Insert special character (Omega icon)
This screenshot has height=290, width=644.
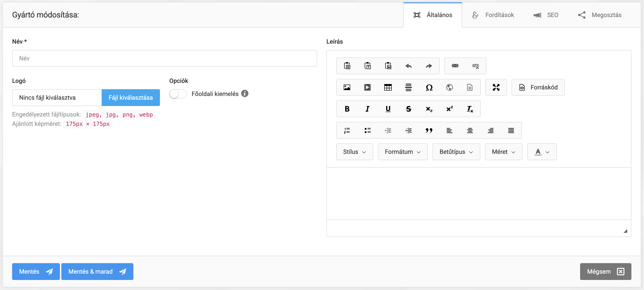[429, 87]
